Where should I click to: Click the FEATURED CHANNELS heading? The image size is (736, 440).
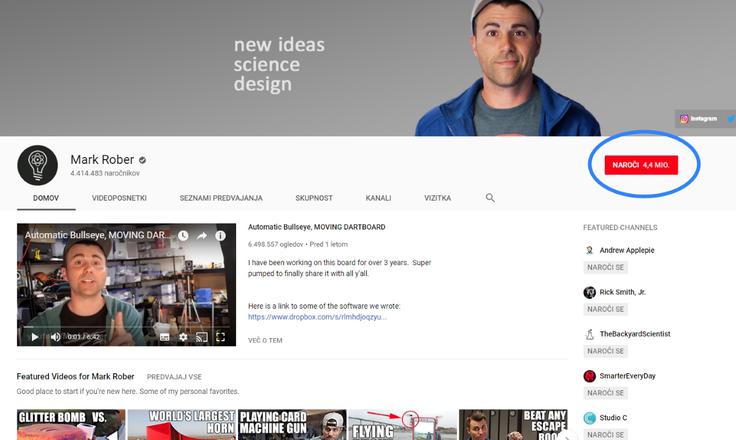(x=620, y=227)
